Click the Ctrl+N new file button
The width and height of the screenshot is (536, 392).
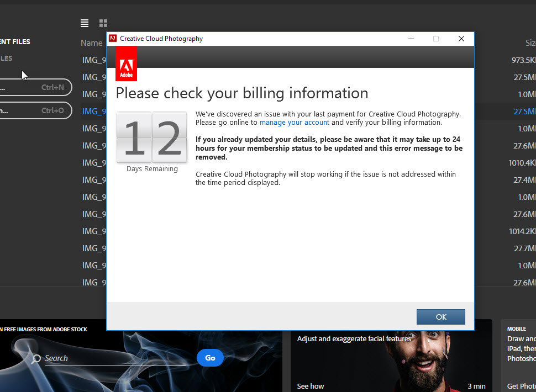35,87
